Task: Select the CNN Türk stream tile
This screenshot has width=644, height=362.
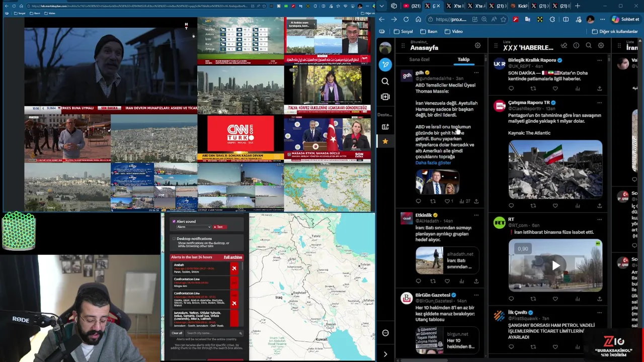Action: click(240, 139)
